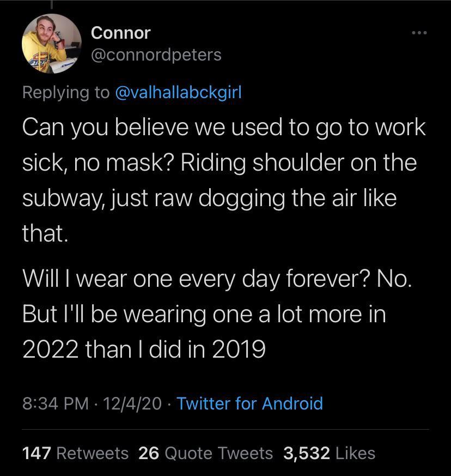Click the "Replying to" label
This screenshot has width=451, height=476.
click(66, 92)
